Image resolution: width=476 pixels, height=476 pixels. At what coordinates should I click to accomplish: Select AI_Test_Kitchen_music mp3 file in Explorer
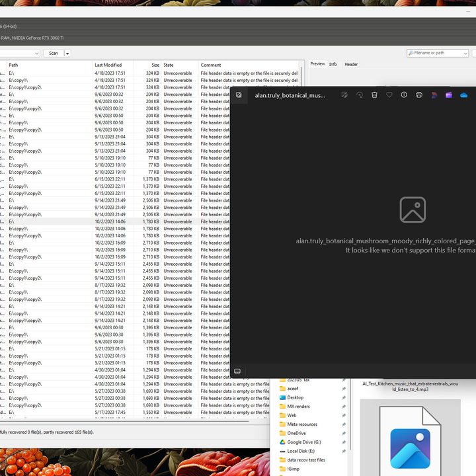pos(410,387)
